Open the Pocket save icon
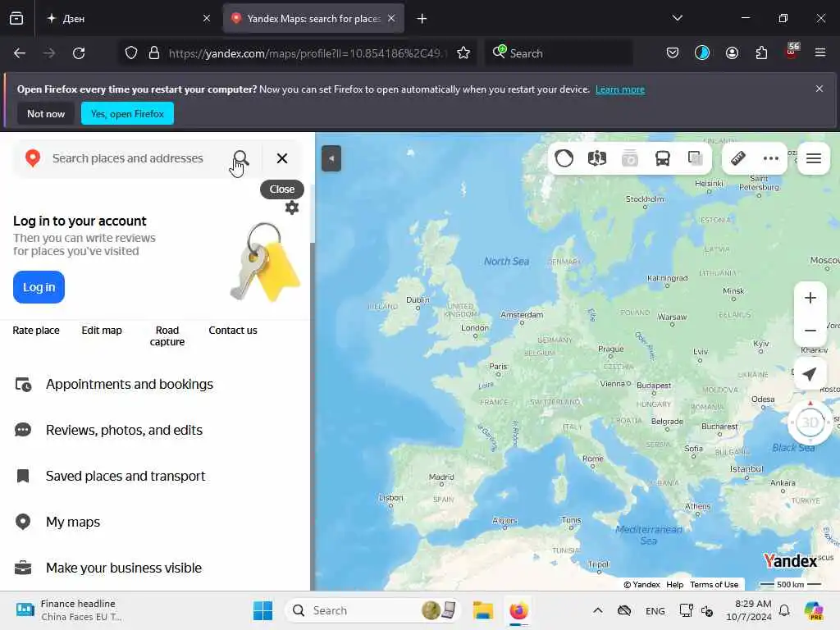The width and height of the screenshot is (840, 630). 673,53
